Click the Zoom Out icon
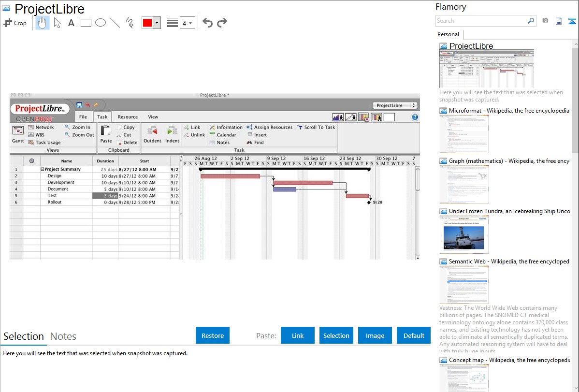This screenshot has height=392, width=579. tap(67, 134)
